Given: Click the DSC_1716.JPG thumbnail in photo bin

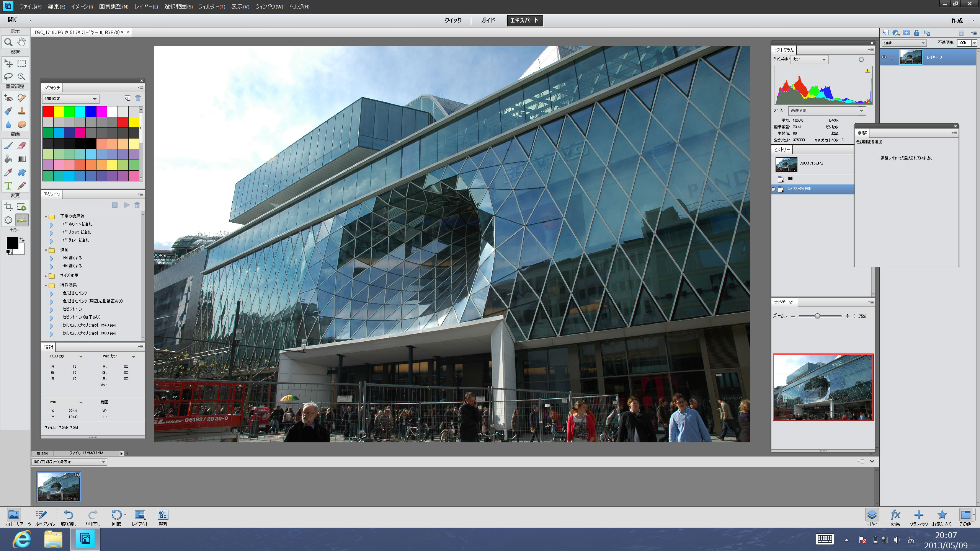Looking at the screenshot, I should coord(59,487).
